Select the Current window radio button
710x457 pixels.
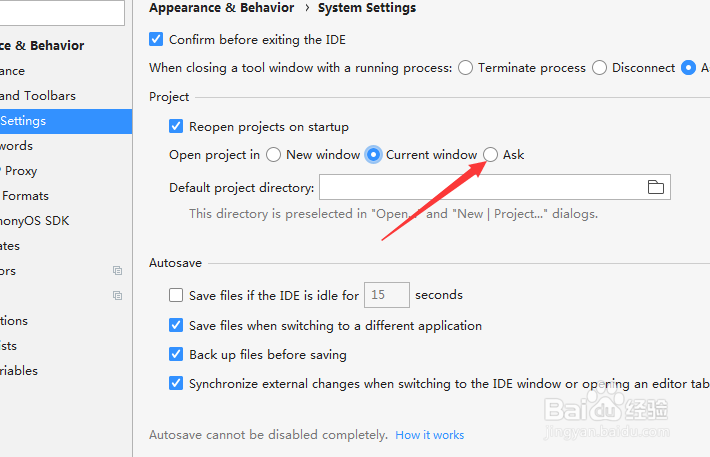pos(374,155)
